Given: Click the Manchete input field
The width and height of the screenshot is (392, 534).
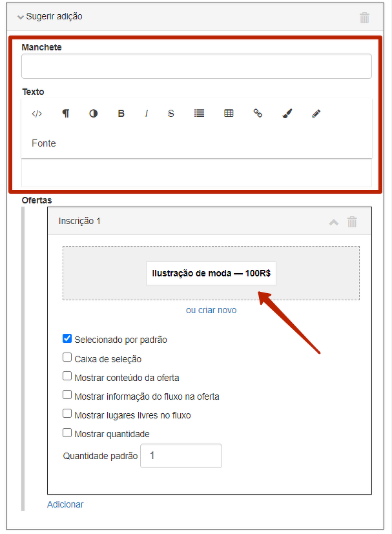Looking at the screenshot, I should (x=196, y=67).
